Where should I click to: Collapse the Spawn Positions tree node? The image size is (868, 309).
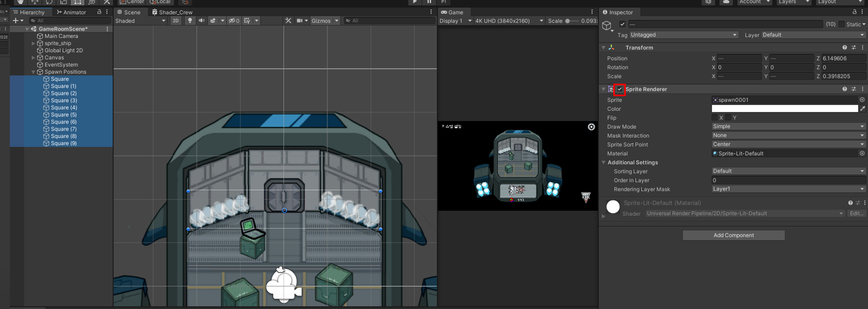(33, 72)
